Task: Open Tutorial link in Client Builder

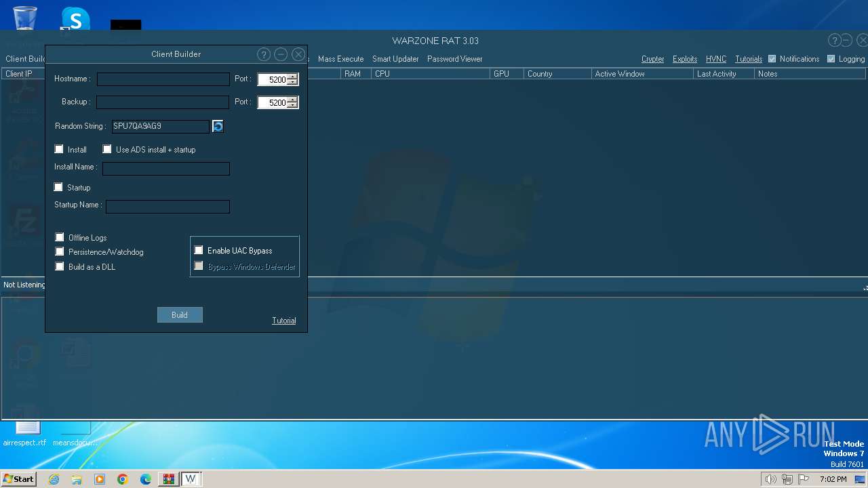Action: pos(284,321)
